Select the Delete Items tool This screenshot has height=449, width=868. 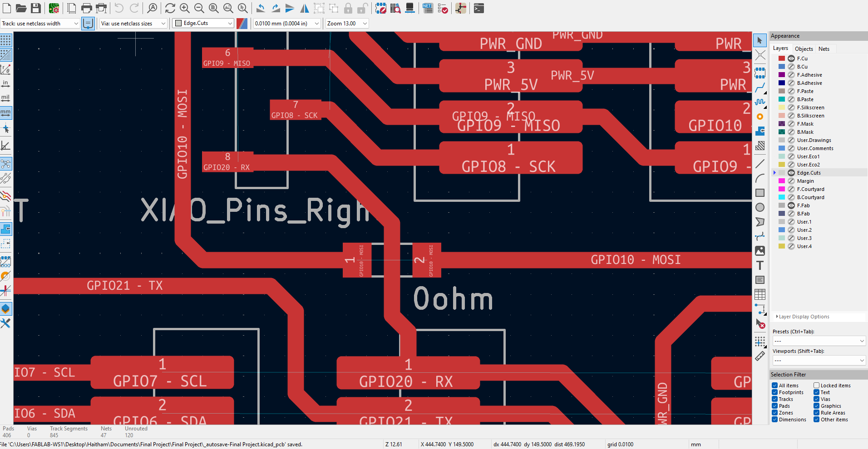[760, 323]
